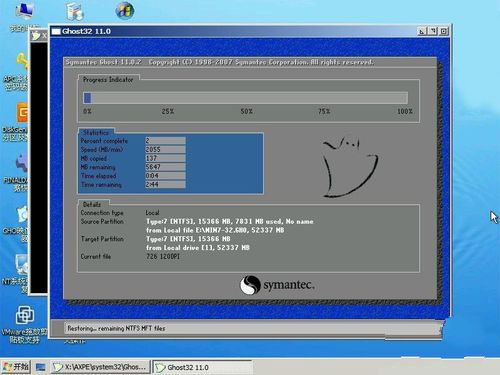Launch the GHOST restore desktop shortcut
The height and width of the screenshot is (375, 500).
coord(22,214)
